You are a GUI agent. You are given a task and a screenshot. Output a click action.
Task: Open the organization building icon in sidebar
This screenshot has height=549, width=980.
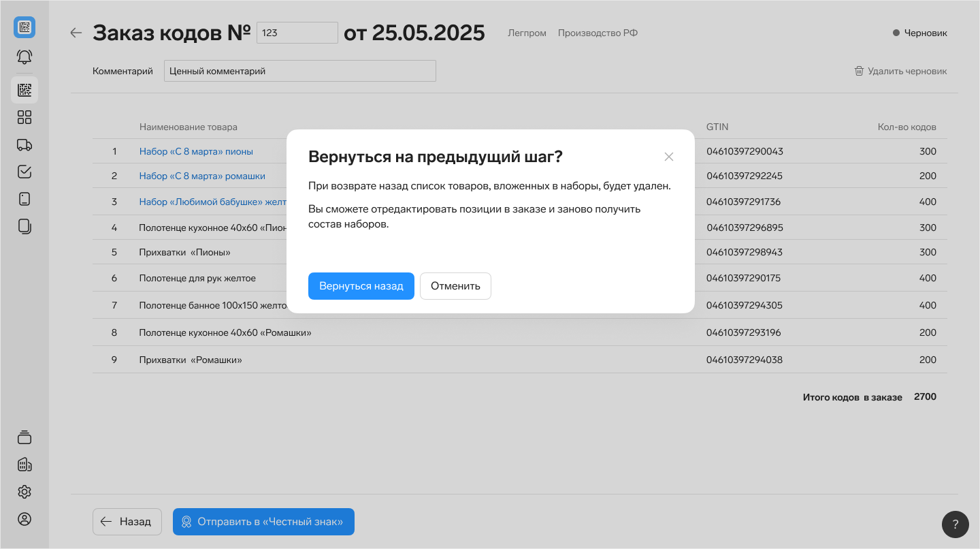[24, 465]
